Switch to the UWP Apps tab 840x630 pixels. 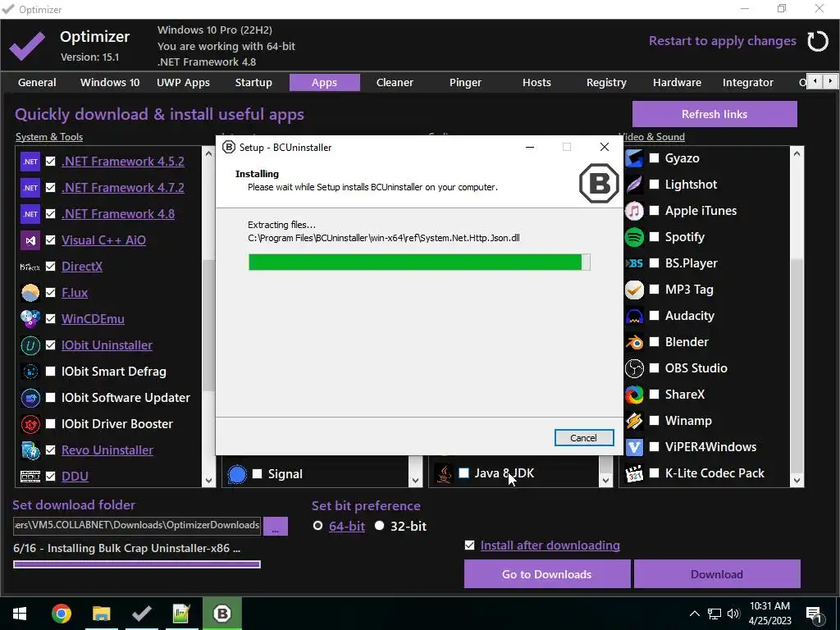click(x=183, y=83)
